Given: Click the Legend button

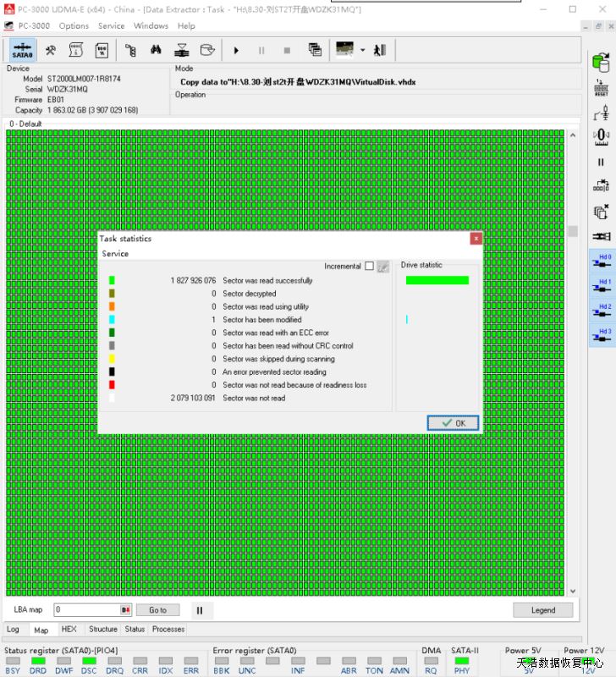Looking at the screenshot, I should pos(542,610).
